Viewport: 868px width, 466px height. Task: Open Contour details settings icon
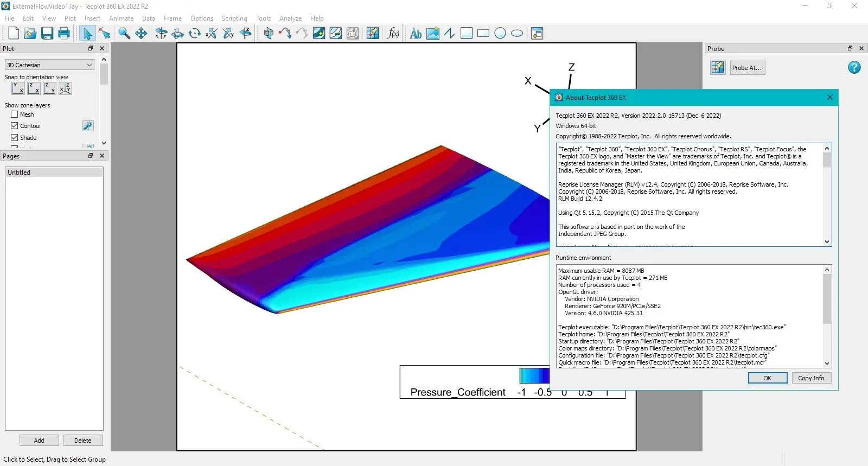[88, 126]
